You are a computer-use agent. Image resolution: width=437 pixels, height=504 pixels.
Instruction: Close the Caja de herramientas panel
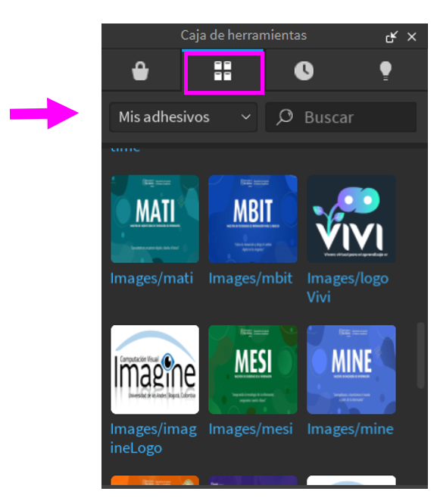pyautogui.click(x=412, y=36)
